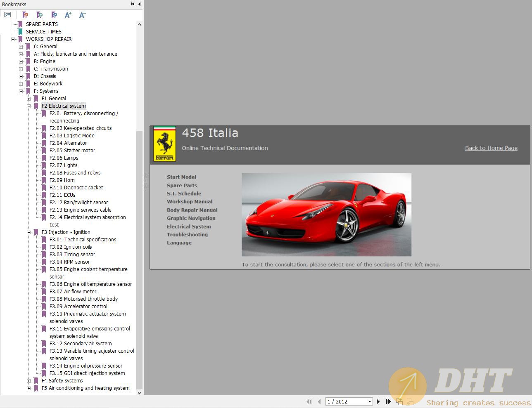
Task: Open the S.T. Schedule menu item
Action: pyautogui.click(x=184, y=193)
